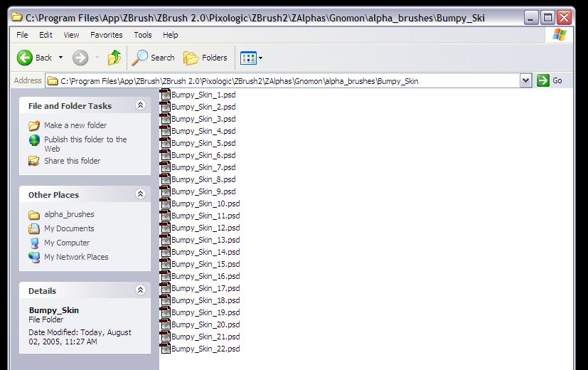Image resolution: width=588 pixels, height=370 pixels.
Task: Click the Views toolbar icon
Action: click(248, 58)
